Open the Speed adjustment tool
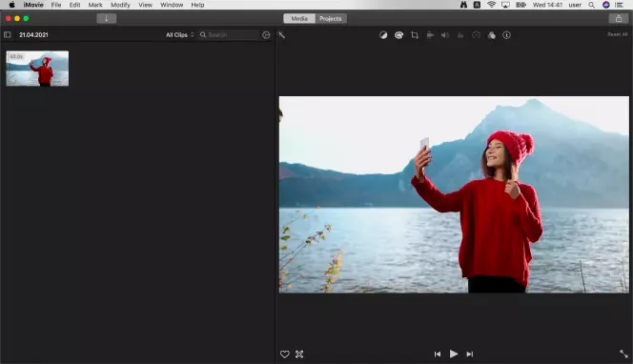The height and width of the screenshot is (364, 633). [x=476, y=35]
